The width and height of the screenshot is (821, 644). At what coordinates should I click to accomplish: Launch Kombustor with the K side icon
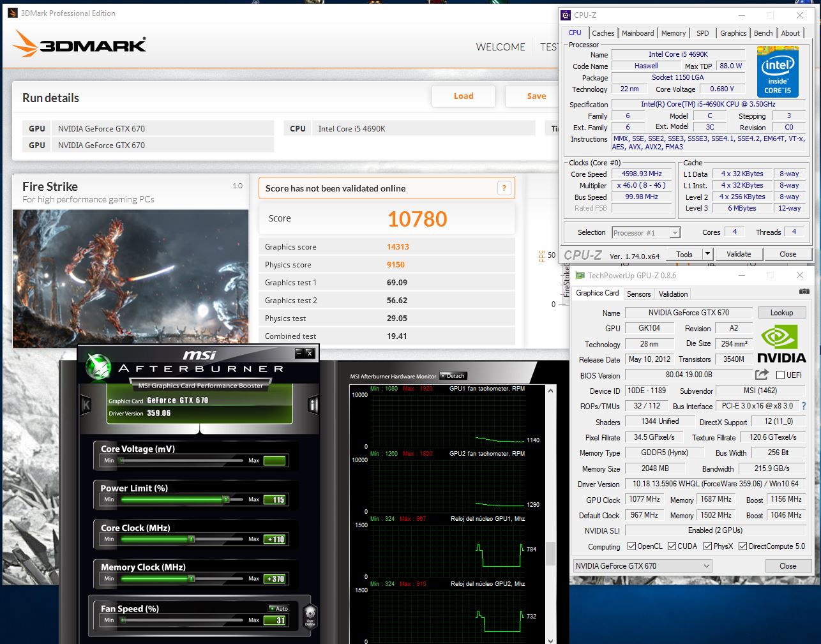pyautogui.click(x=86, y=405)
